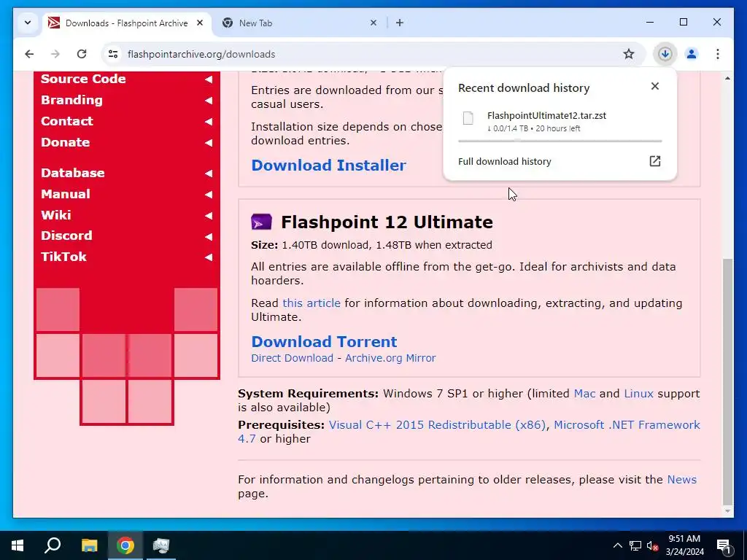
Task: Select the Downloads - Flashpoint Archive tab
Action: 127,23
